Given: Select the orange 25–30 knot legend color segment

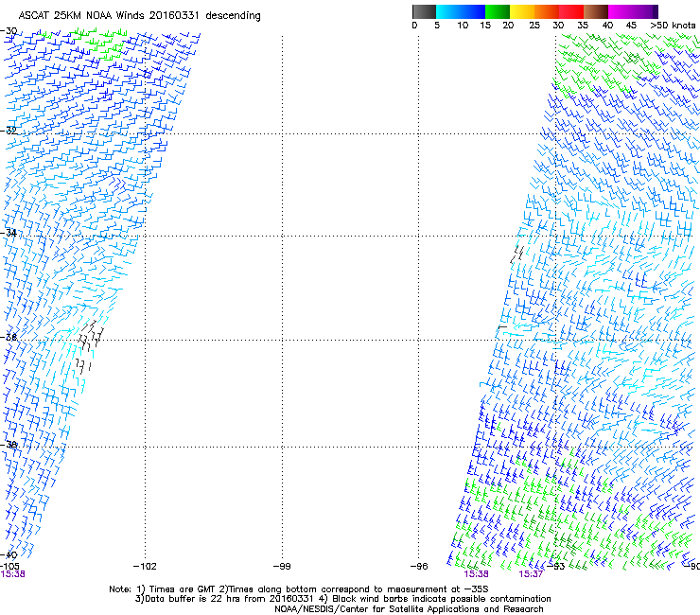Looking at the screenshot, I should (x=547, y=11).
